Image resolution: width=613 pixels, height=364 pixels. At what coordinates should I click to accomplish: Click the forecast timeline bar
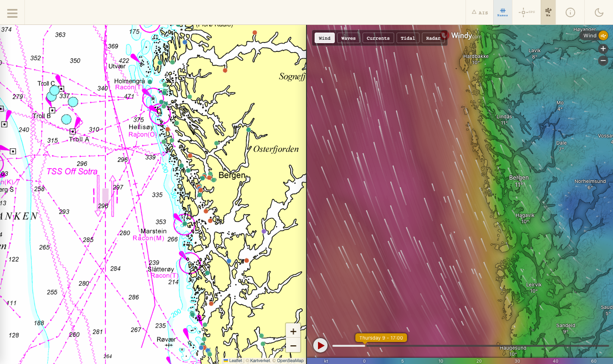471,346
